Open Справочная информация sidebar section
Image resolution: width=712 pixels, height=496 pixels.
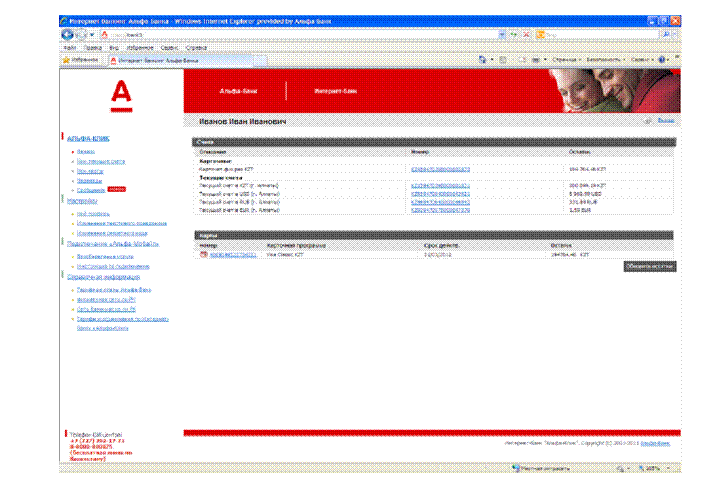(x=104, y=277)
